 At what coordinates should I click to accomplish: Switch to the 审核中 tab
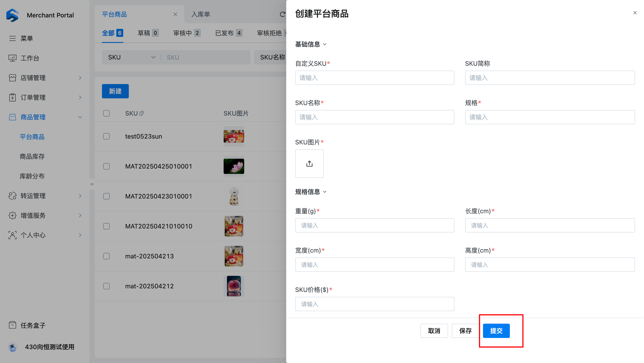tap(186, 33)
